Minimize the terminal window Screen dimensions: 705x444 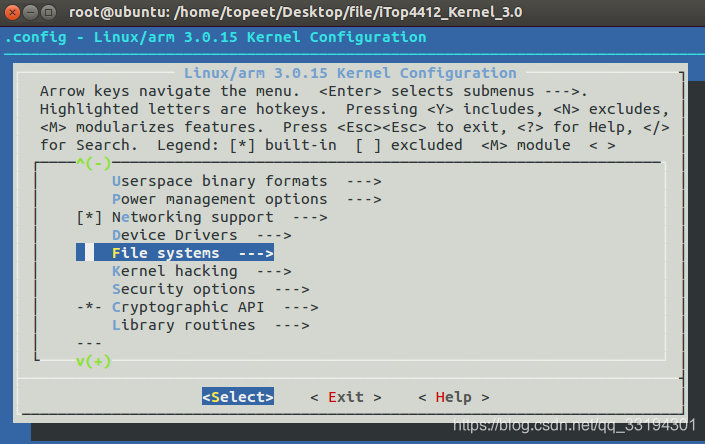point(30,12)
